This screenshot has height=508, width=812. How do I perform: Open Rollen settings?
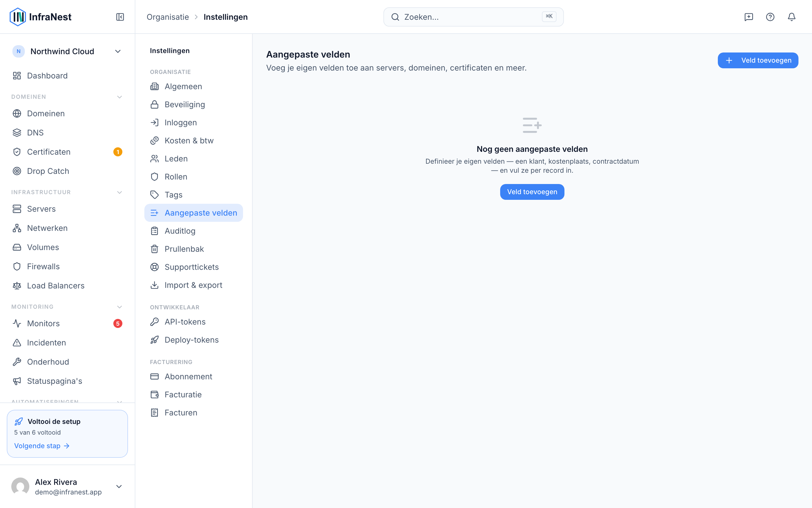coord(194,177)
